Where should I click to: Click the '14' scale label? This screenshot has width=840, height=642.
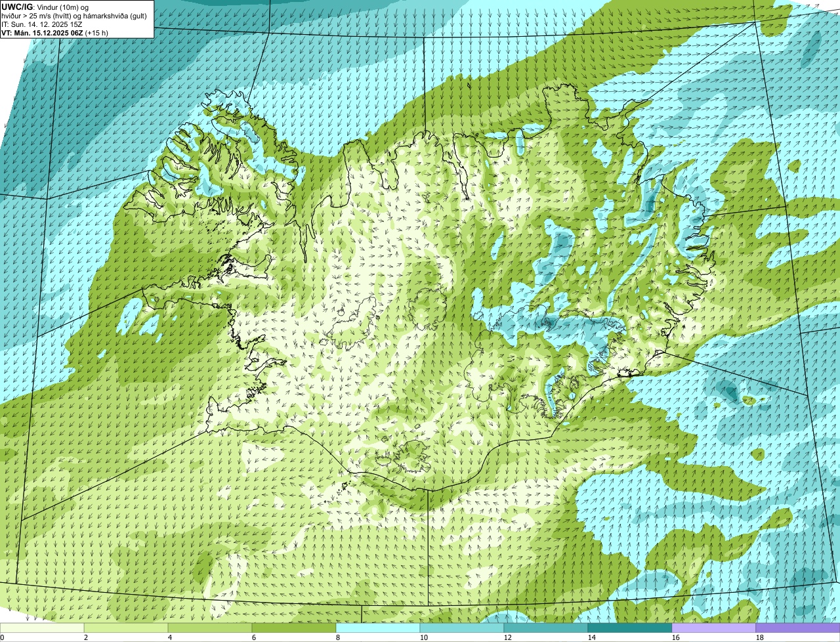tap(592, 637)
